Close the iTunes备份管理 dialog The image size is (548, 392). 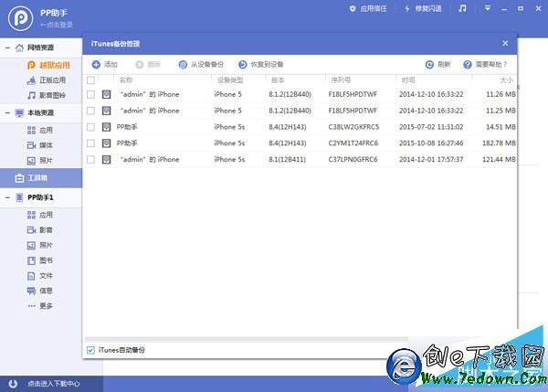[505, 43]
